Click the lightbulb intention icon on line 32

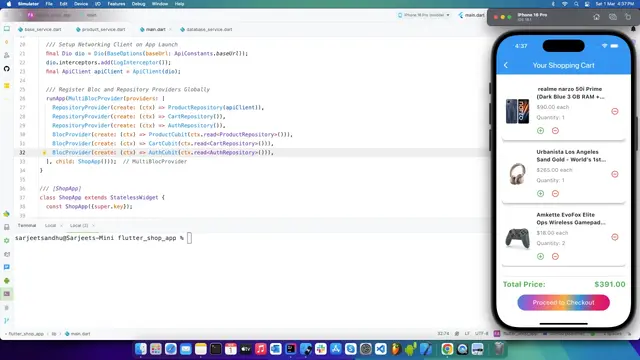point(44,153)
